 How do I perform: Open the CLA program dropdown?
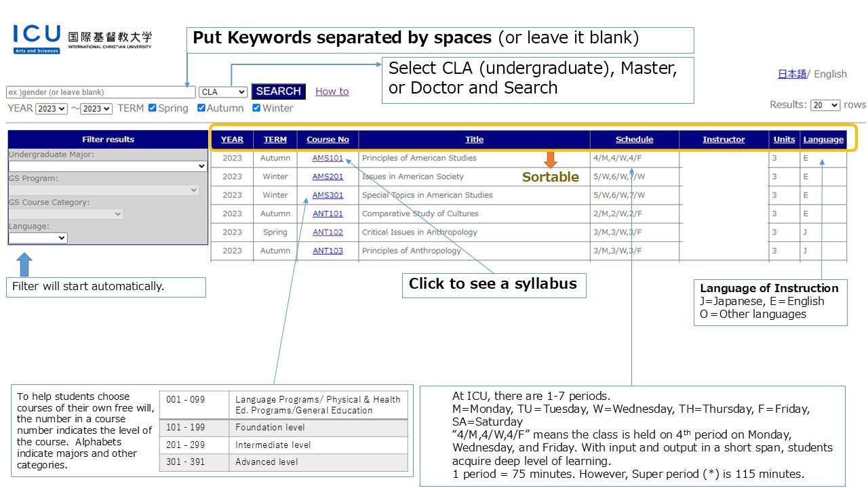point(223,92)
